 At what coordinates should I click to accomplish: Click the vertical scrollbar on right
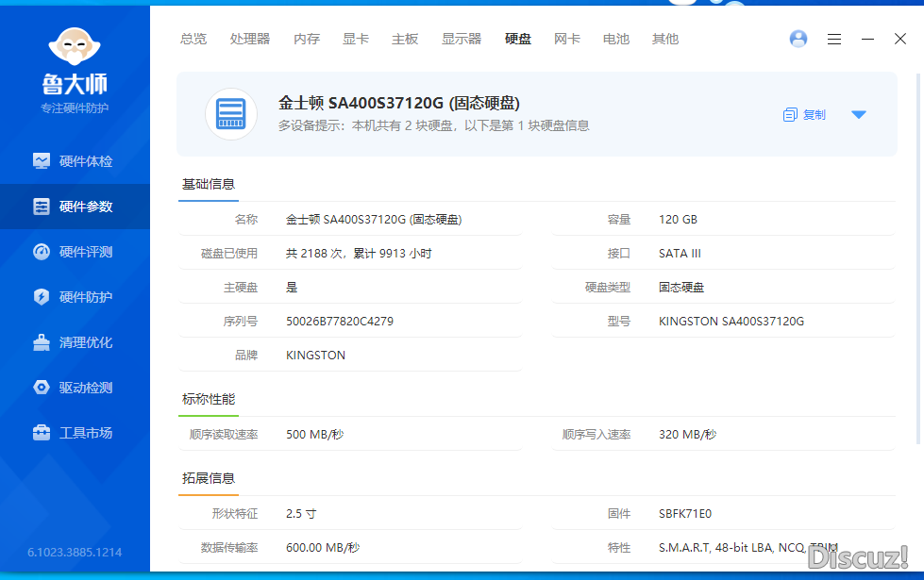917,259
